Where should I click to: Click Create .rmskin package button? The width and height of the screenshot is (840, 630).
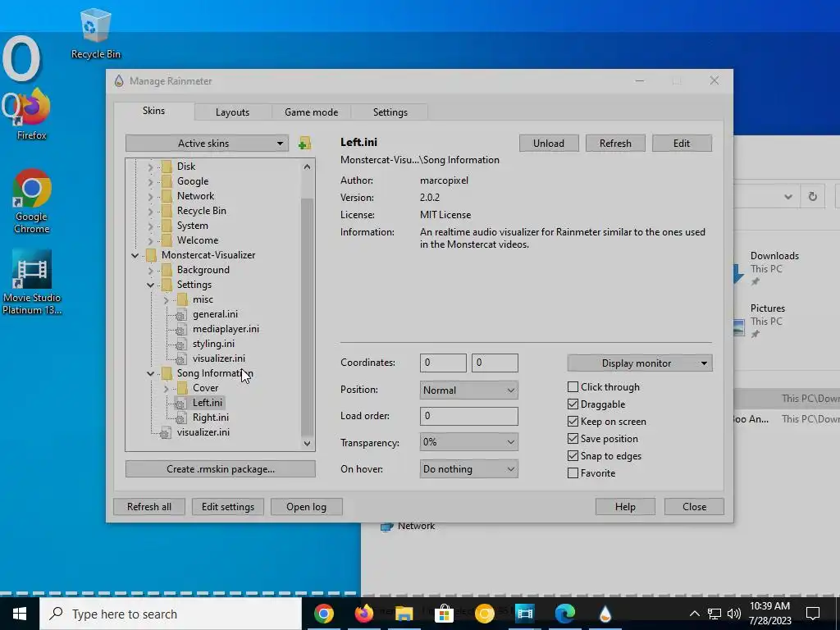tap(220, 468)
